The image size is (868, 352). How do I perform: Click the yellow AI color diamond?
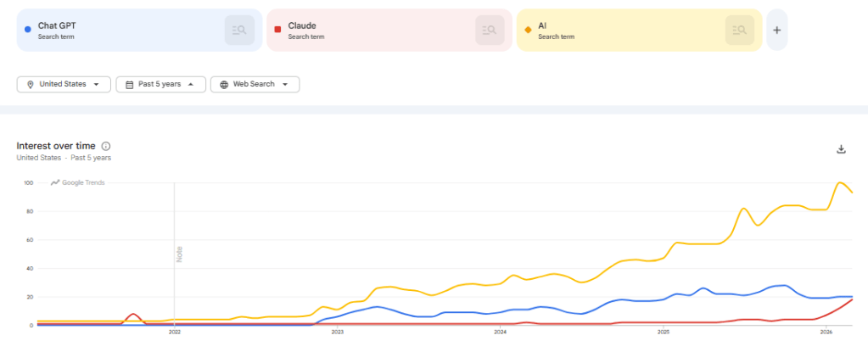click(x=528, y=30)
